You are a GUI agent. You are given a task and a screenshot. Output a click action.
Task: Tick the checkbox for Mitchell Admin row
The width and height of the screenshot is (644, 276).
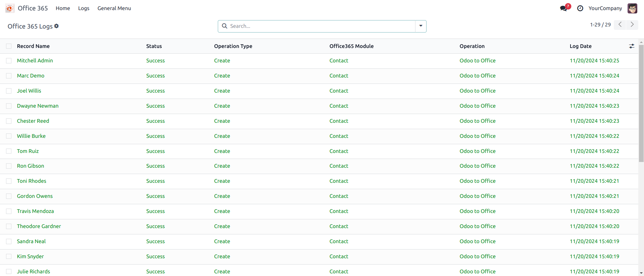coord(9,61)
